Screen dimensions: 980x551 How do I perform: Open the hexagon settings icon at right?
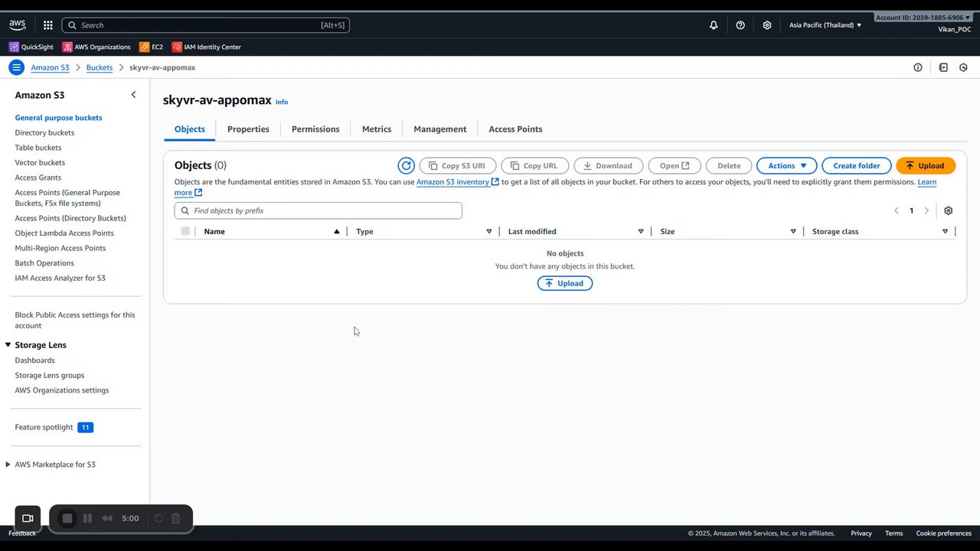click(x=963, y=67)
